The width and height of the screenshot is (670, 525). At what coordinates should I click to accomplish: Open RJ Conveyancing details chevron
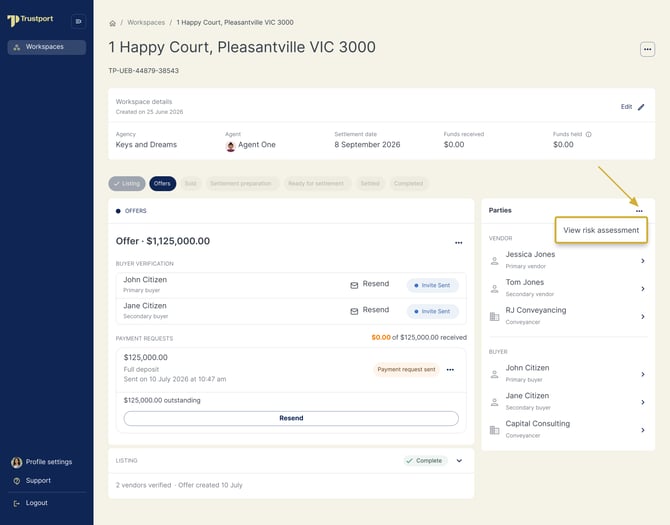(x=643, y=317)
